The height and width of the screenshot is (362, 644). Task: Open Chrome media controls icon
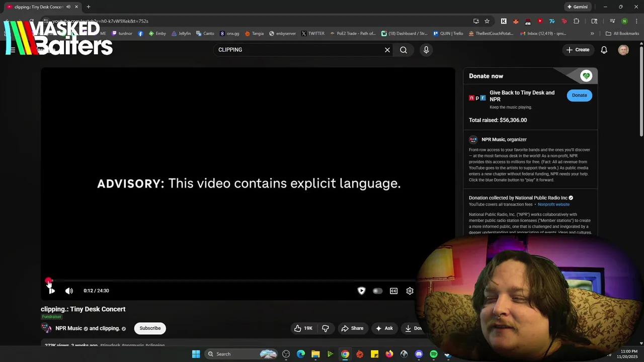(x=612, y=21)
